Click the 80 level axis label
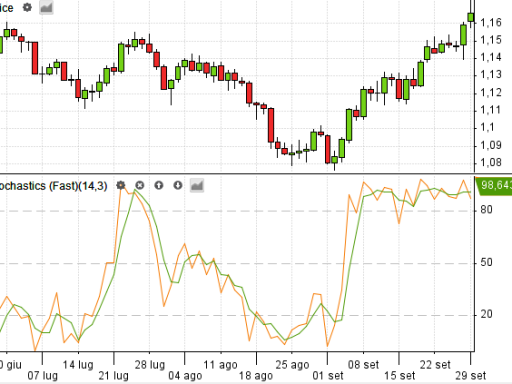 pyautogui.click(x=486, y=210)
